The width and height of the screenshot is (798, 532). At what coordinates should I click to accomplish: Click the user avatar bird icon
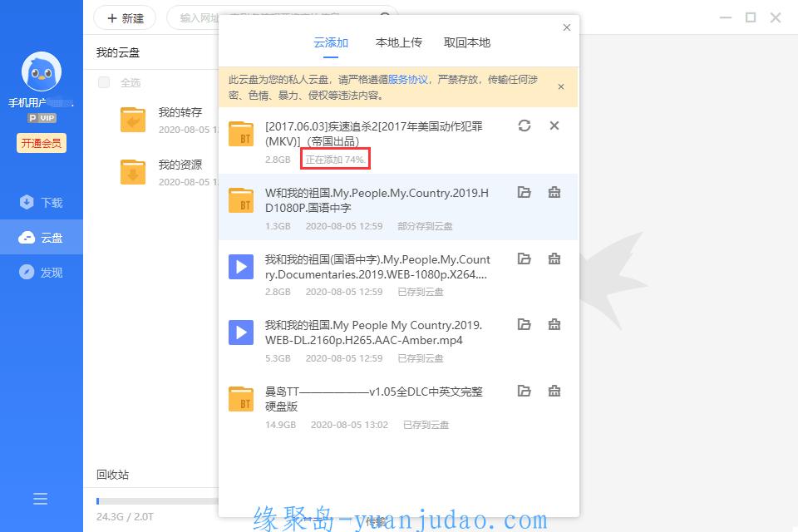[x=41, y=73]
